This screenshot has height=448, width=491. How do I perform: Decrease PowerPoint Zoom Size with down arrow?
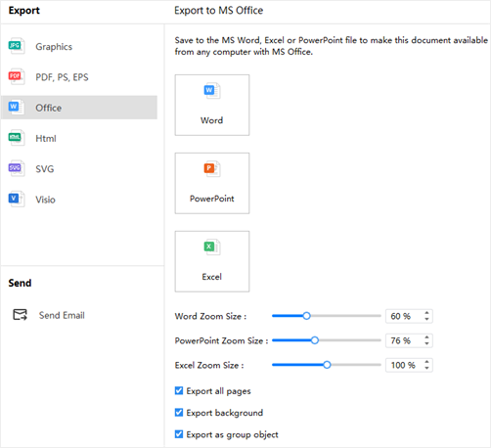pos(426,343)
